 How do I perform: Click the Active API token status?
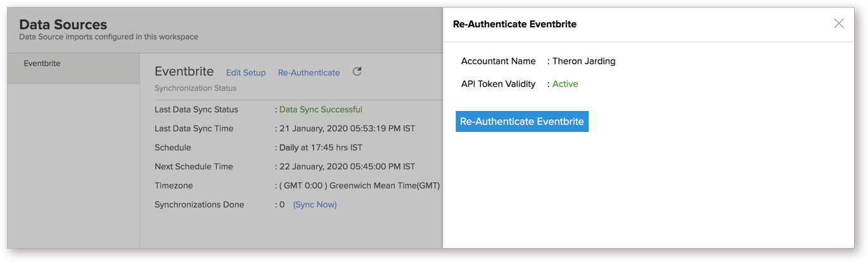click(565, 84)
